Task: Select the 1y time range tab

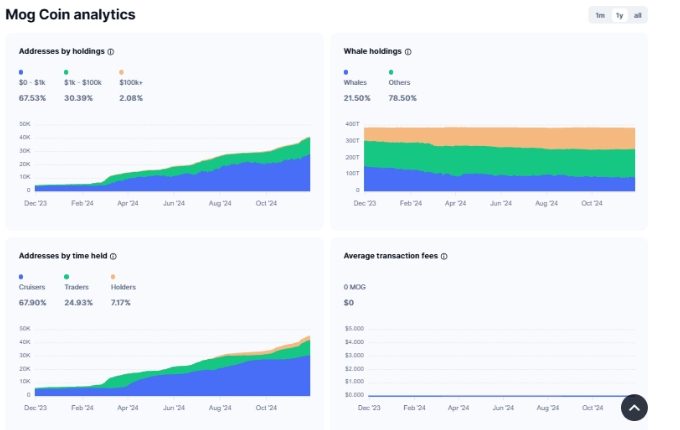Action: point(620,16)
